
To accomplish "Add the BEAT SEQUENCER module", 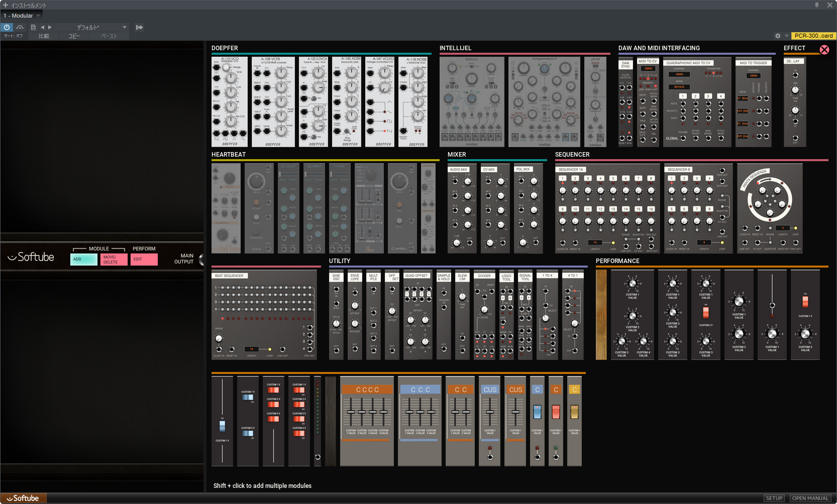I will pyautogui.click(x=264, y=315).
